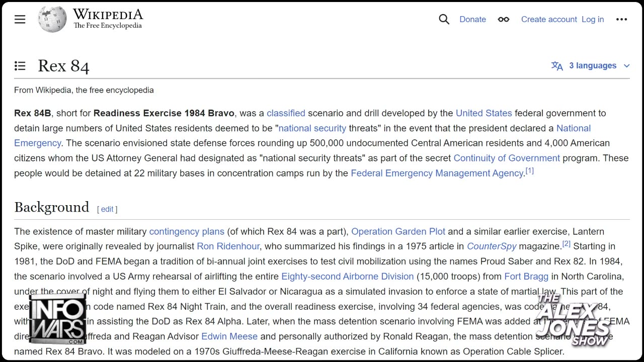
Task: Open the 'classified' link
Action: pyautogui.click(x=286, y=113)
